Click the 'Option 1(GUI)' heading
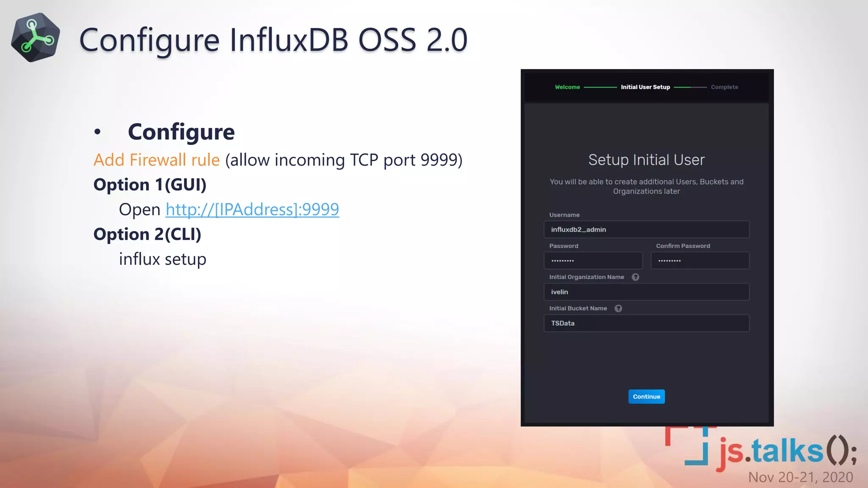 (150, 185)
